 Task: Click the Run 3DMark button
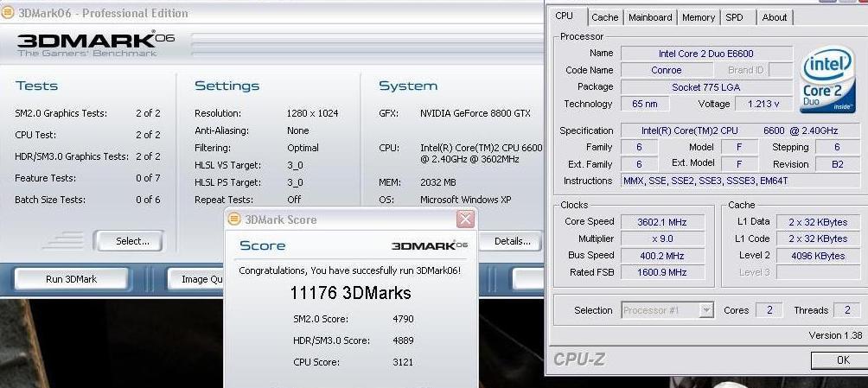71,279
